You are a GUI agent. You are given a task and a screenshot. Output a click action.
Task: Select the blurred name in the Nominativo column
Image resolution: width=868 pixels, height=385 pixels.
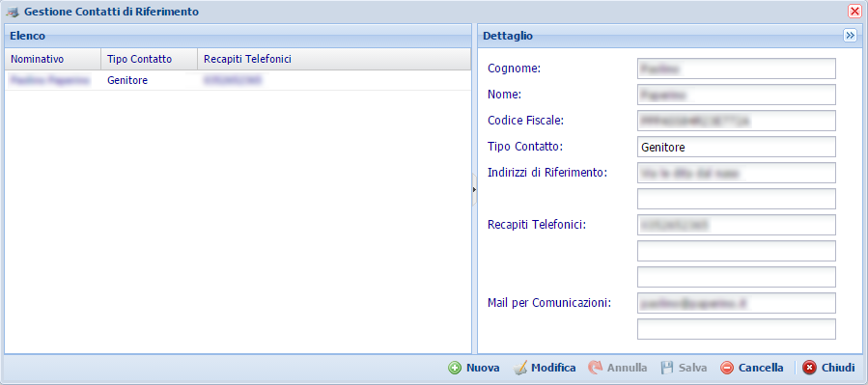coord(49,81)
